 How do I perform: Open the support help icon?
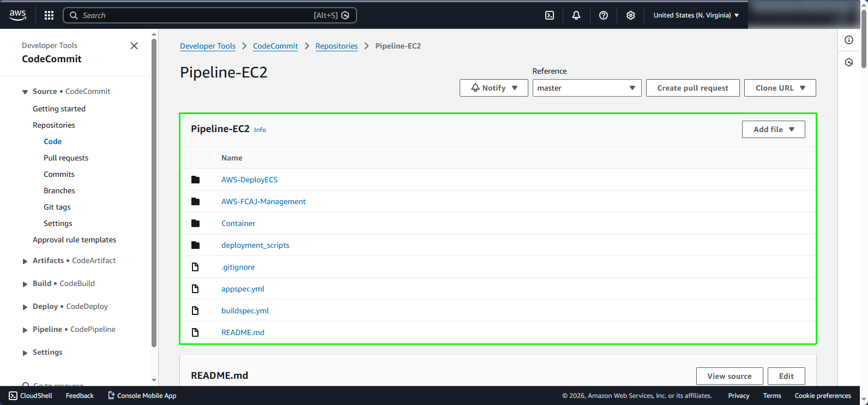coord(604,15)
